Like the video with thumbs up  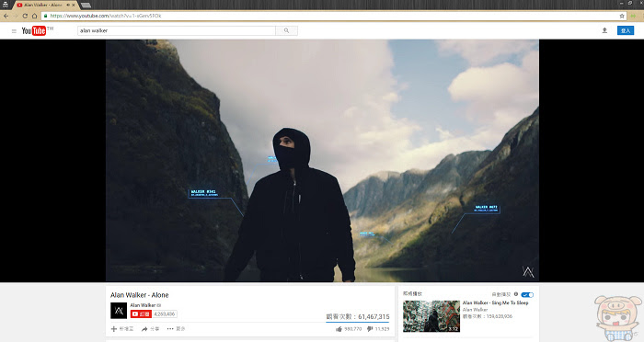tap(339, 329)
